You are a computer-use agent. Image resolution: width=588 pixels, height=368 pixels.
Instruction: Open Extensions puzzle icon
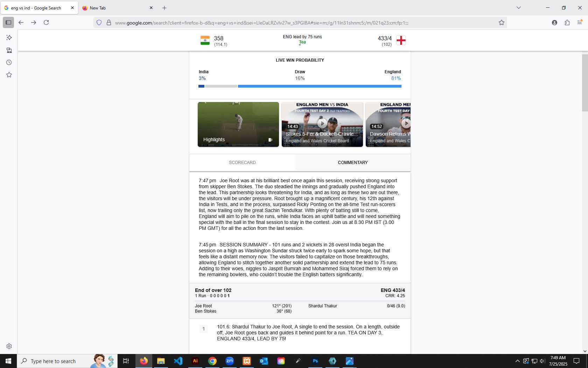coord(567,22)
